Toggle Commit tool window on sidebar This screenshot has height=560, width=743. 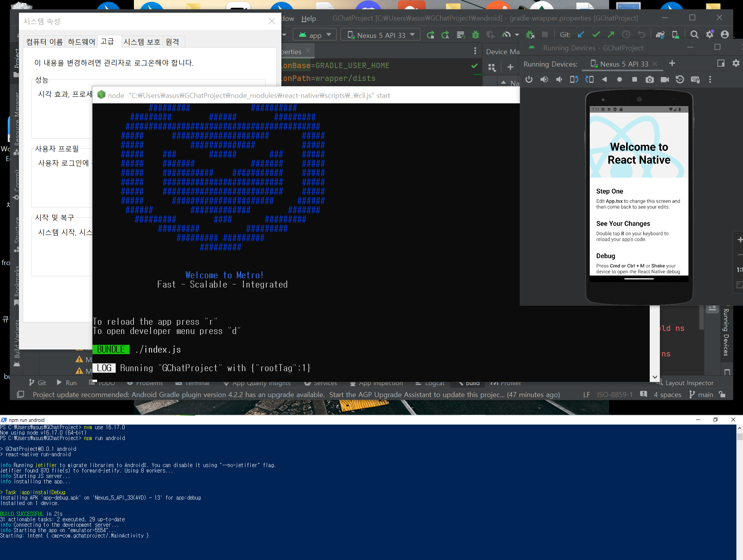[16, 184]
